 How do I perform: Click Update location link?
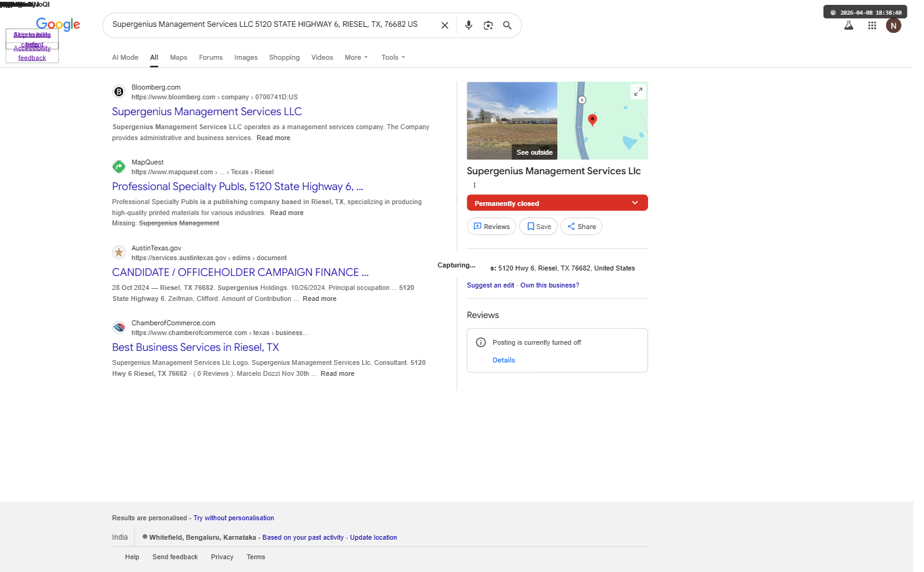point(373,537)
